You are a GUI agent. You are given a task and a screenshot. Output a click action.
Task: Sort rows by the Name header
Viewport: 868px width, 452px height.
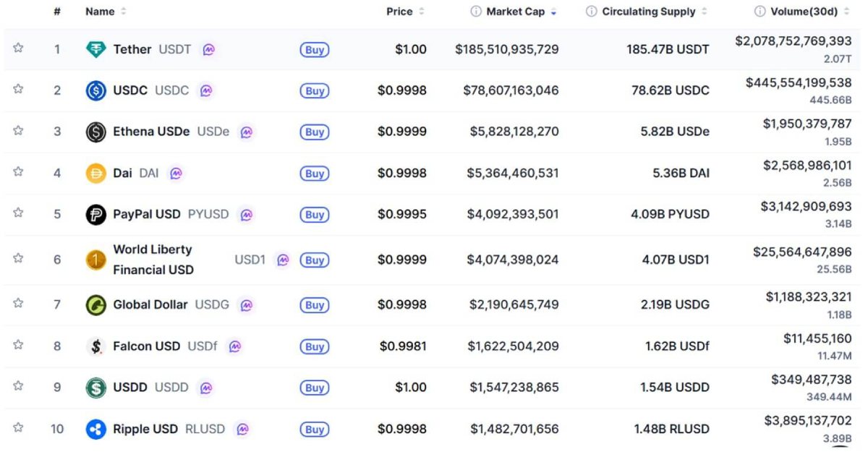(x=101, y=12)
